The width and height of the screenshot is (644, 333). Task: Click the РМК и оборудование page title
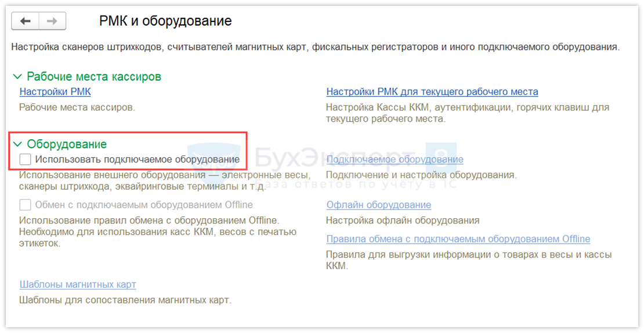[x=165, y=21]
